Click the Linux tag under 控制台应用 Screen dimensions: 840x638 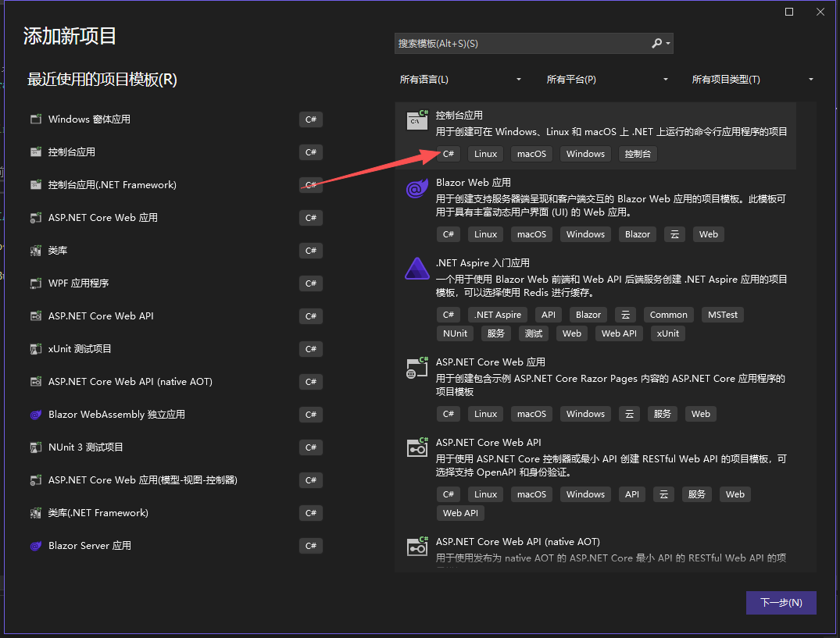click(485, 154)
